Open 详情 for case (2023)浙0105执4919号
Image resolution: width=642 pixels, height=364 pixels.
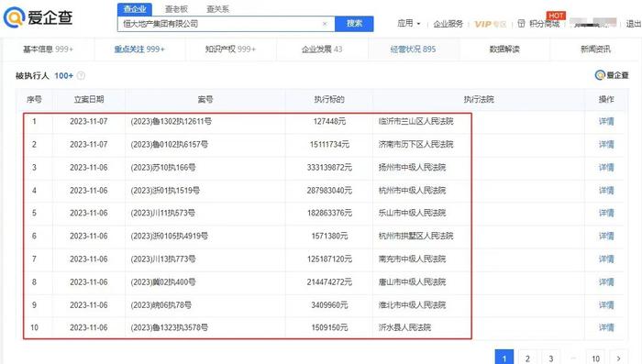tap(606, 236)
